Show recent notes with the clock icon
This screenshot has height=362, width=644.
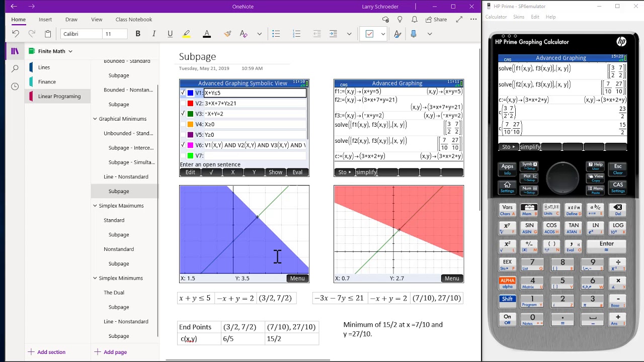tap(15, 86)
